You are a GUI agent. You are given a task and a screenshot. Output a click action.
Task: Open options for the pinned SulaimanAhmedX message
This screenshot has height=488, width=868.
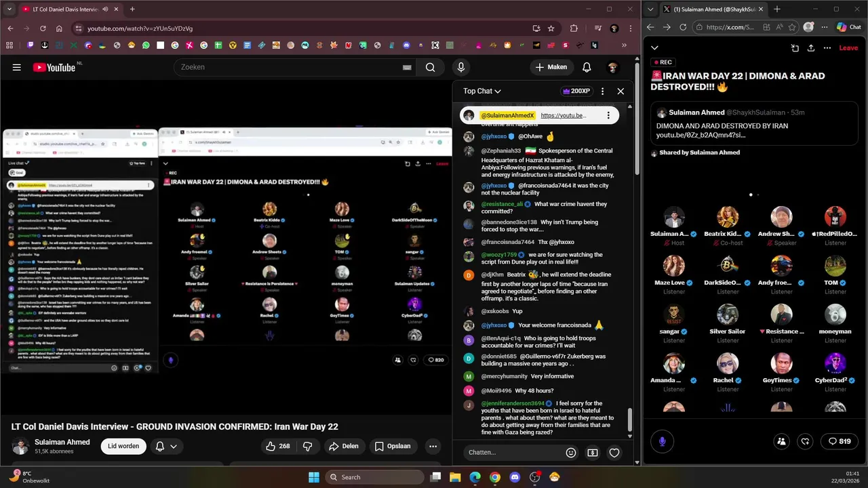(608, 115)
